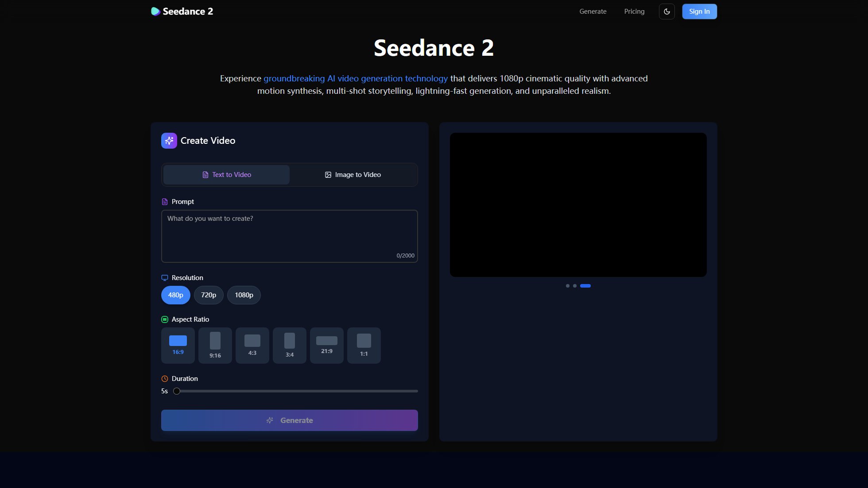
Task: Click the Sign In button
Action: (699, 11)
